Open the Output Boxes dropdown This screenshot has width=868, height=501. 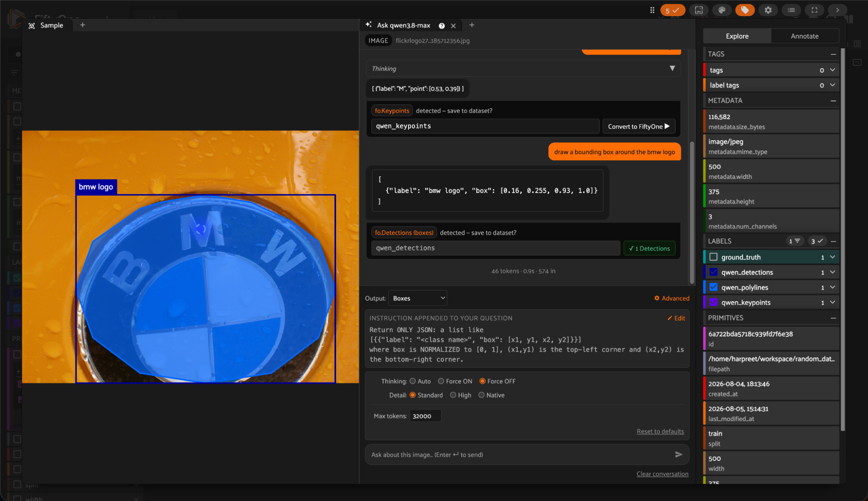tap(417, 298)
